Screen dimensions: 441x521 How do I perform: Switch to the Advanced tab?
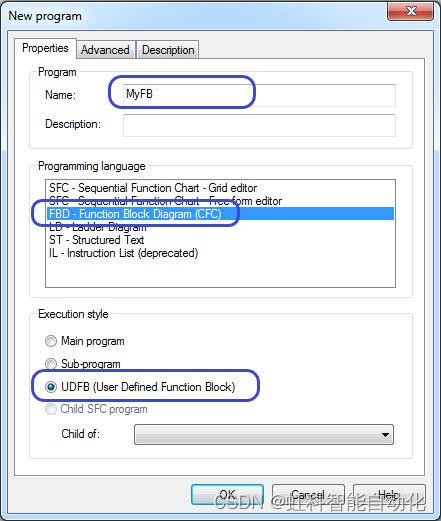pyautogui.click(x=105, y=50)
